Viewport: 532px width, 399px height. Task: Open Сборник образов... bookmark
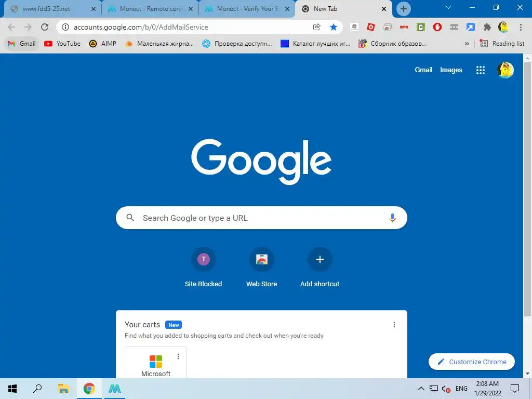coord(393,44)
